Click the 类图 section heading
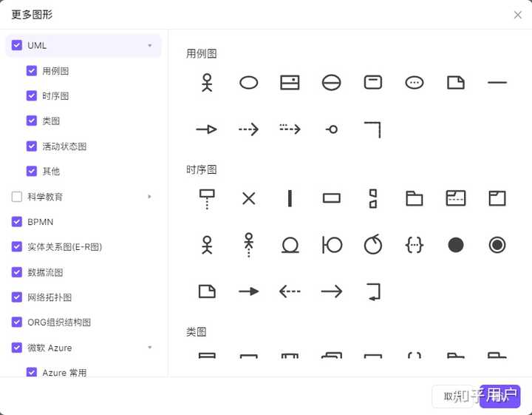The width and height of the screenshot is (532, 415). [x=196, y=332]
